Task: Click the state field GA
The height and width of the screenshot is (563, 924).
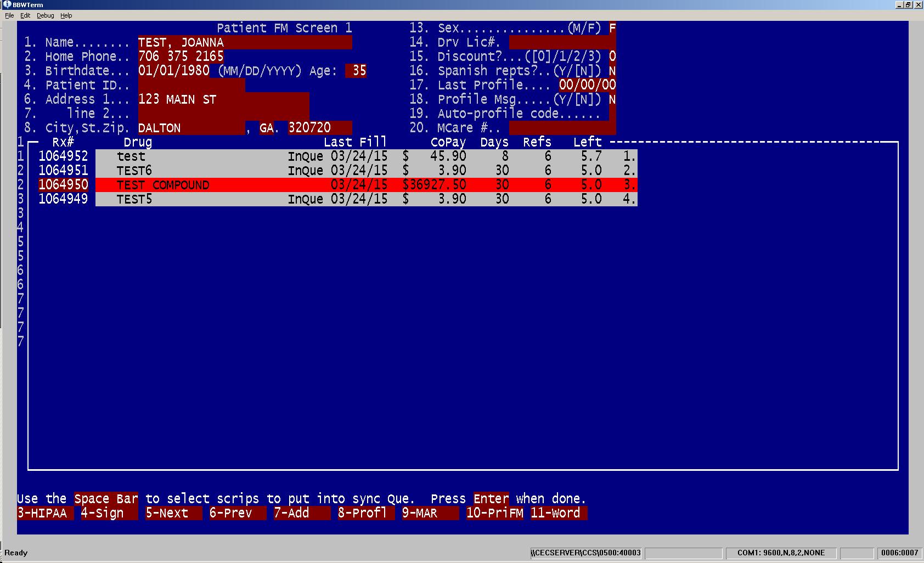Action: pos(267,128)
